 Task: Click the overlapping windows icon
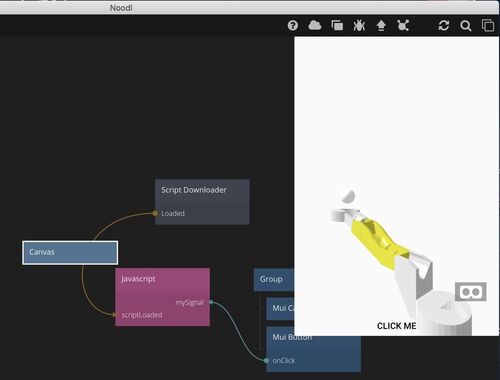tap(337, 25)
